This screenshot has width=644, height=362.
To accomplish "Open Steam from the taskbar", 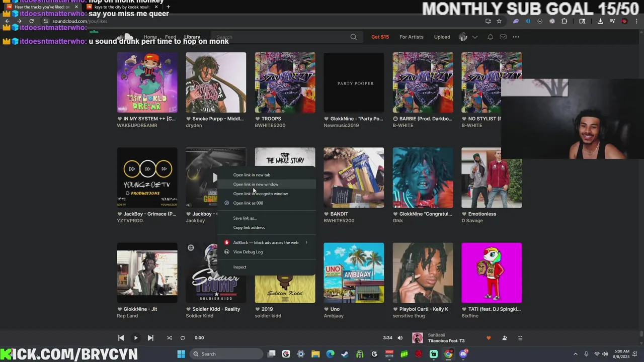I will pos(345,354).
